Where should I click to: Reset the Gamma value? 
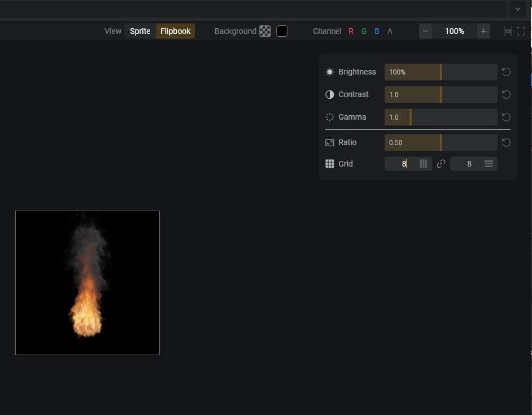pyautogui.click(x=506, y=117)
